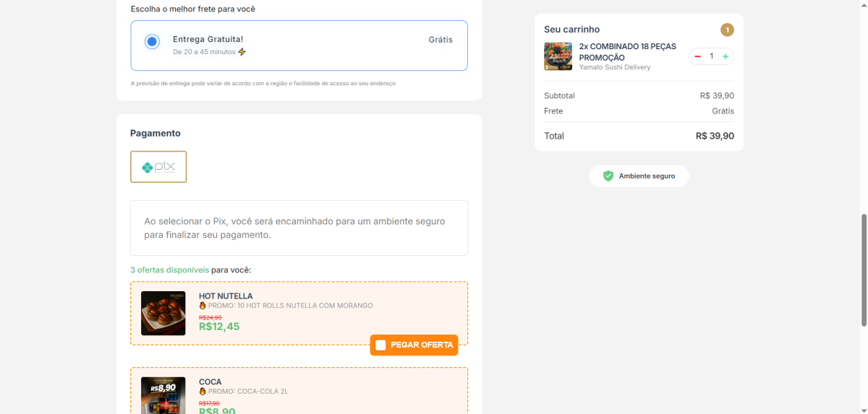This screenshot has height=414, width=868.
Task: Click the green shield secure icon
Action: point(608,176)
